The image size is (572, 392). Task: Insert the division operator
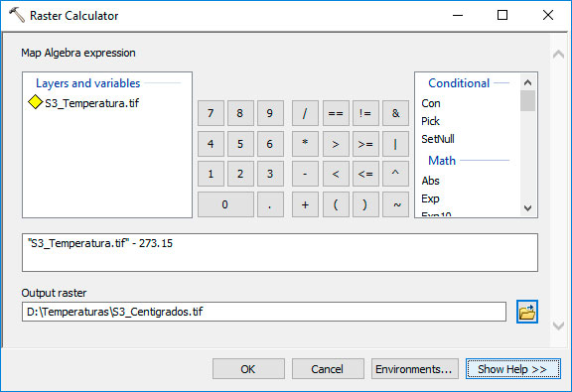[305, 113]
